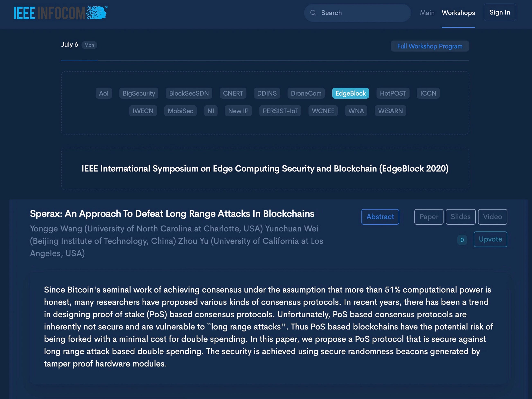Select the DroneCom workshop tag
This screenshot has height=399, width=532.
click(x=306, y=93)
